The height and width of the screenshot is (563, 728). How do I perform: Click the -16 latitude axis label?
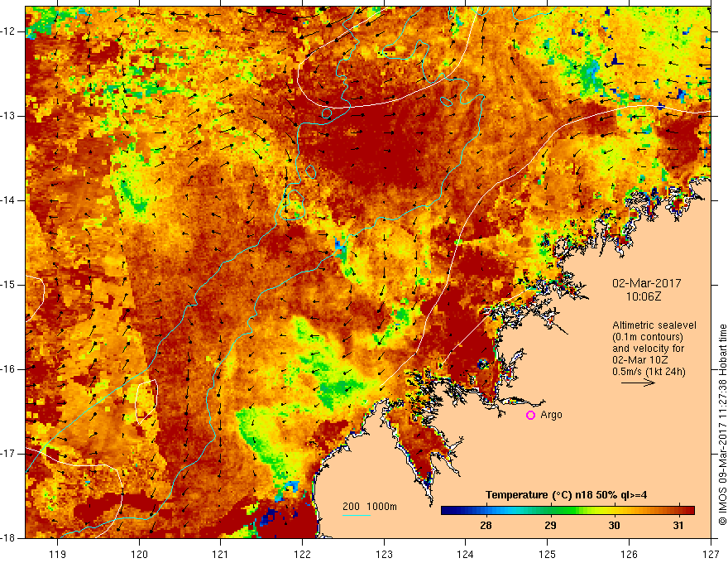[x=8, y=369]
